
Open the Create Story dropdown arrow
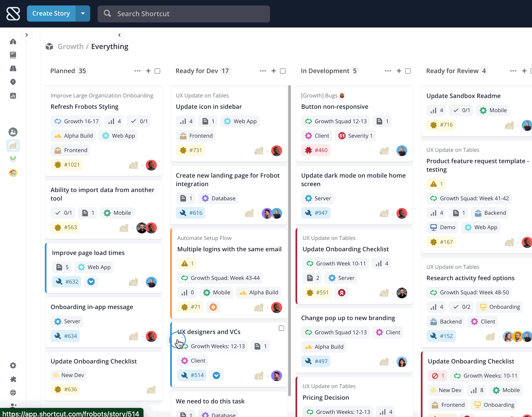point(83,13)
